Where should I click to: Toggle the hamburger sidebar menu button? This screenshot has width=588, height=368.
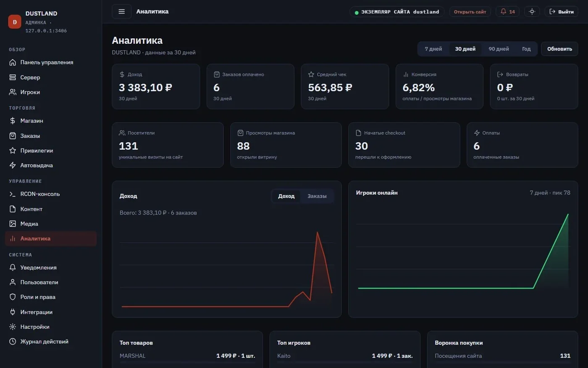pos(121,11)
